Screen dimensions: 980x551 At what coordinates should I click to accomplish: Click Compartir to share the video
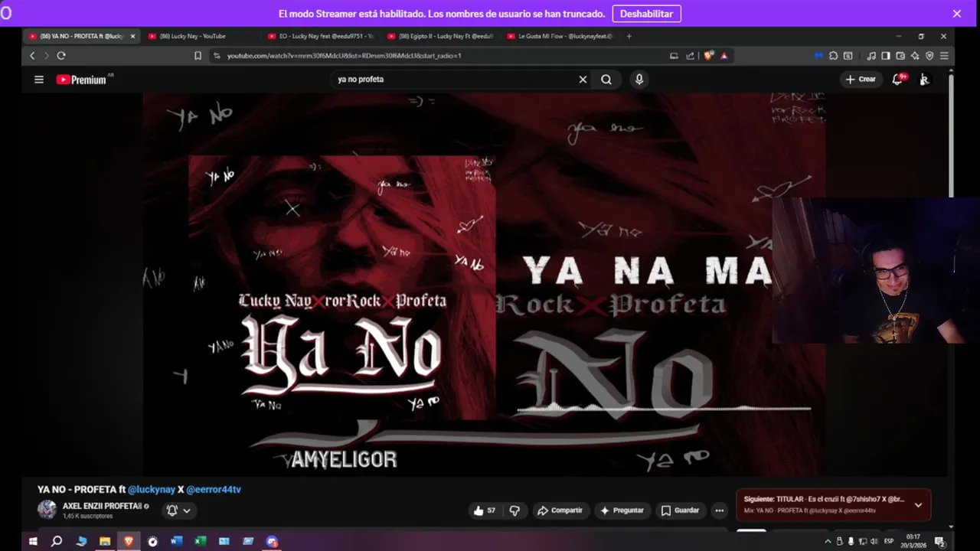[x=560, y=510]
